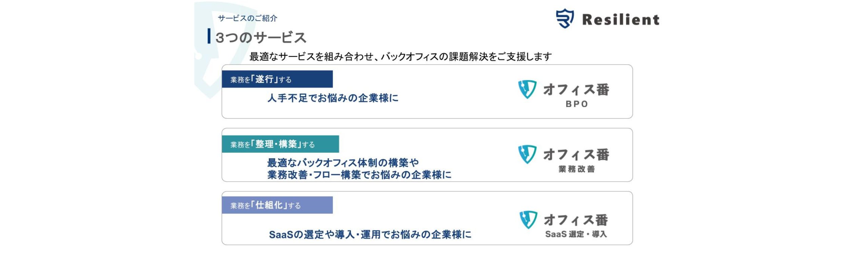
Task: Select the 業務を「仕組化」する purple label
Action: [x=277, y=205]
